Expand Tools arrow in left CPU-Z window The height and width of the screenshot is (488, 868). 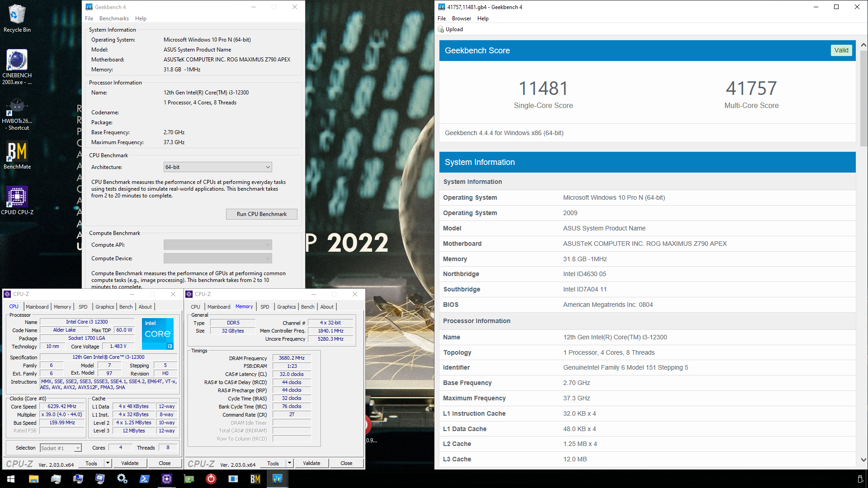108,463
